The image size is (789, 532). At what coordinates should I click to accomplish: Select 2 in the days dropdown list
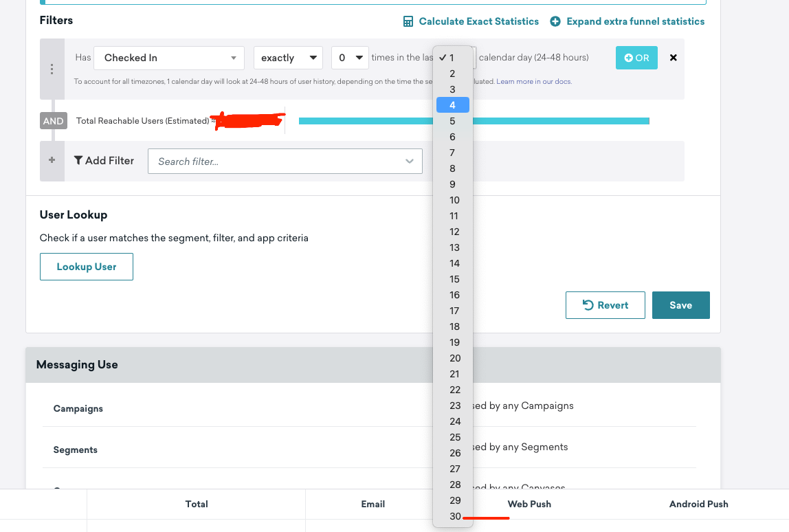click(x=452, y=74)
